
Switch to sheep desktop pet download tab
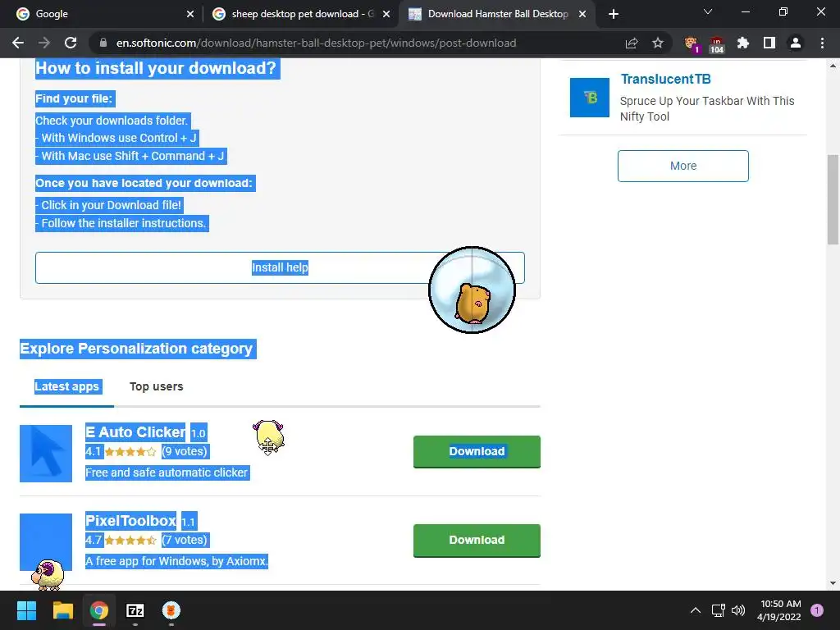point(302,14)
